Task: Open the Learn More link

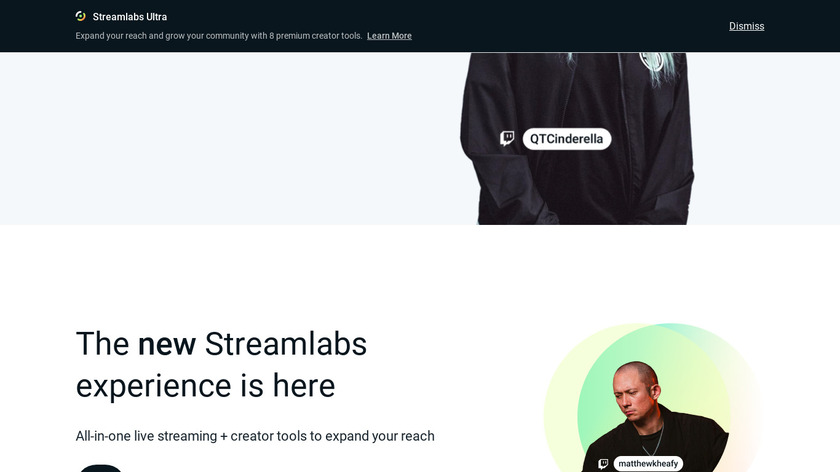Action: pos(389,36)
